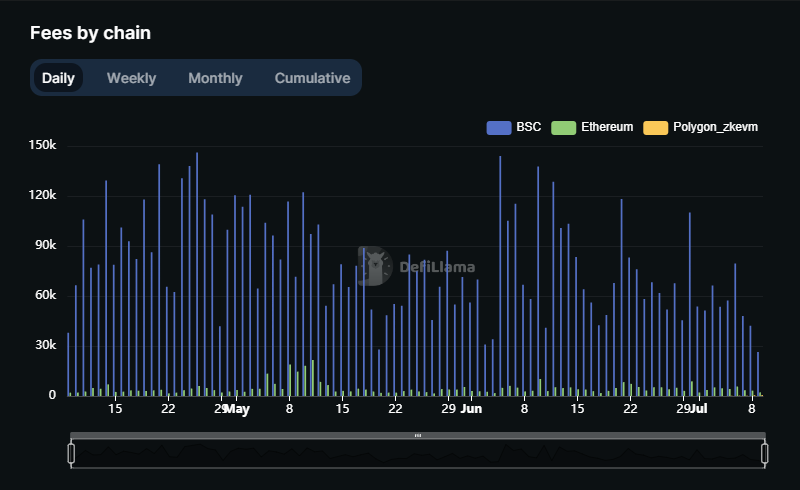The height and width of the screenshot is (490, 800).
Task: Click the "Fees by chain" heading
Action: coord(90,33)
